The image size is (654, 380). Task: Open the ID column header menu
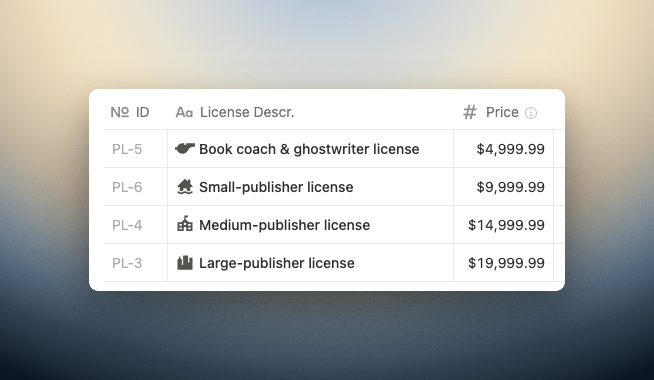pos(136,112)
